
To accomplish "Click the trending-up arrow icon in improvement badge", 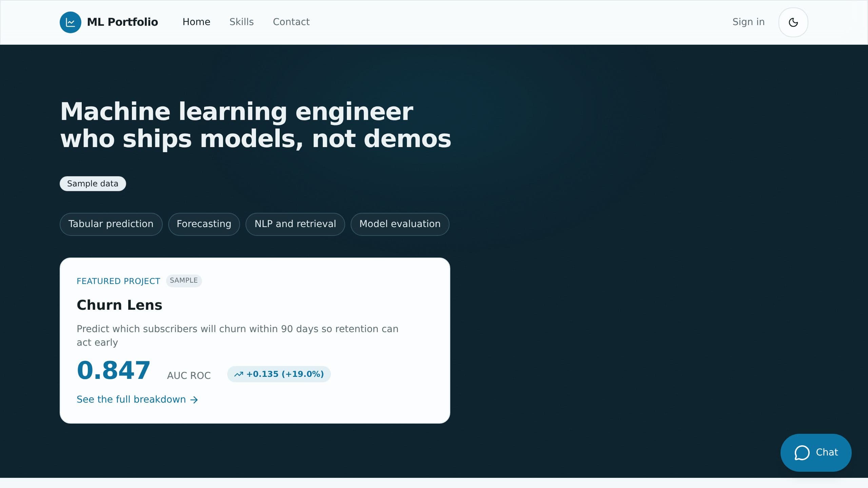I will pyautogui.click(x=239, y=374).
